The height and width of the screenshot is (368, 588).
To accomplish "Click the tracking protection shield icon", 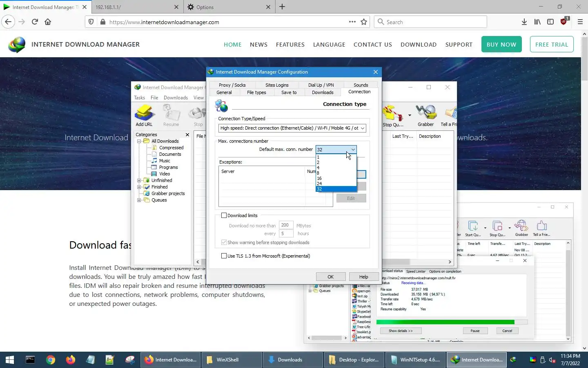I will (x=91, y=22).
